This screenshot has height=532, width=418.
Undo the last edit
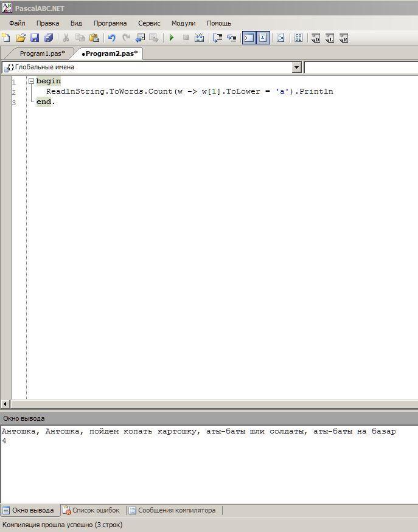click(x=112, y=38)
